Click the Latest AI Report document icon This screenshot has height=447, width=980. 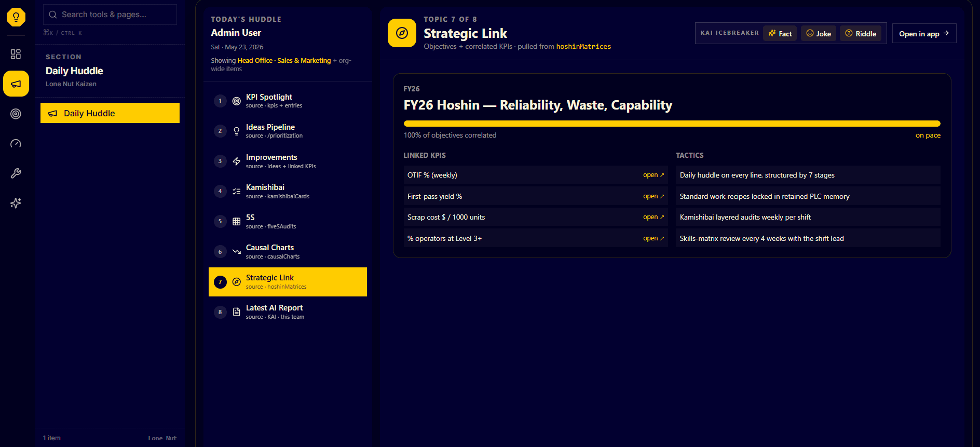tap(237, 312)
